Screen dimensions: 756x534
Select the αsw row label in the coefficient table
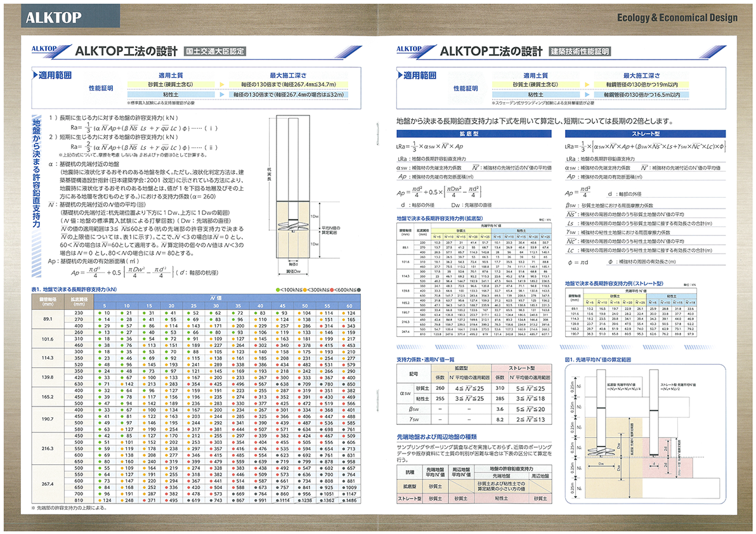405,393
